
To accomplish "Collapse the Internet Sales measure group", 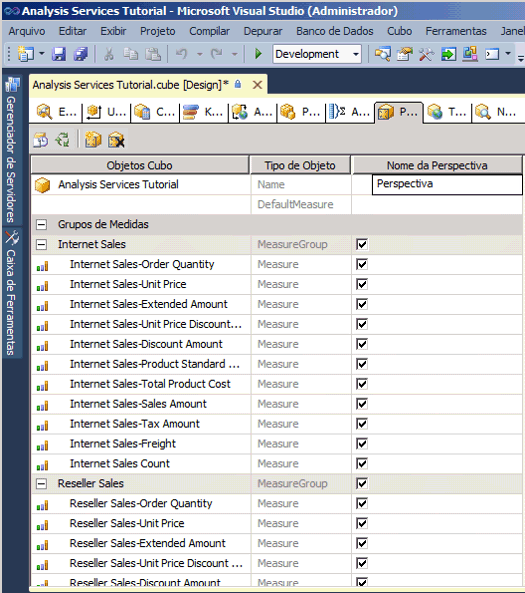I will coord(41,244).
